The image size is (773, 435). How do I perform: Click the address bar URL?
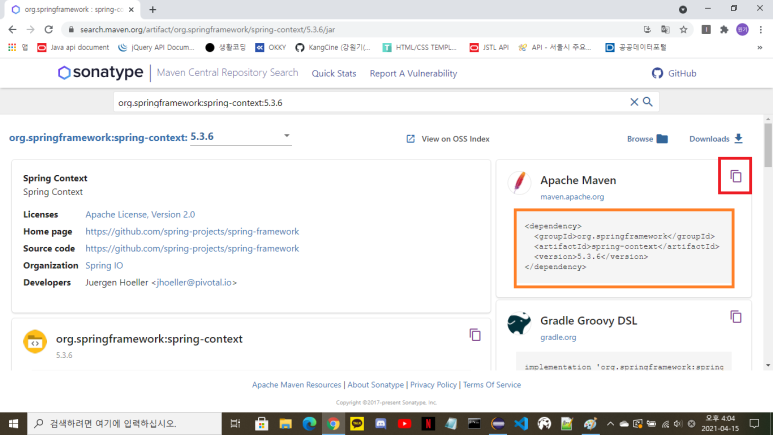click(208, 30)
